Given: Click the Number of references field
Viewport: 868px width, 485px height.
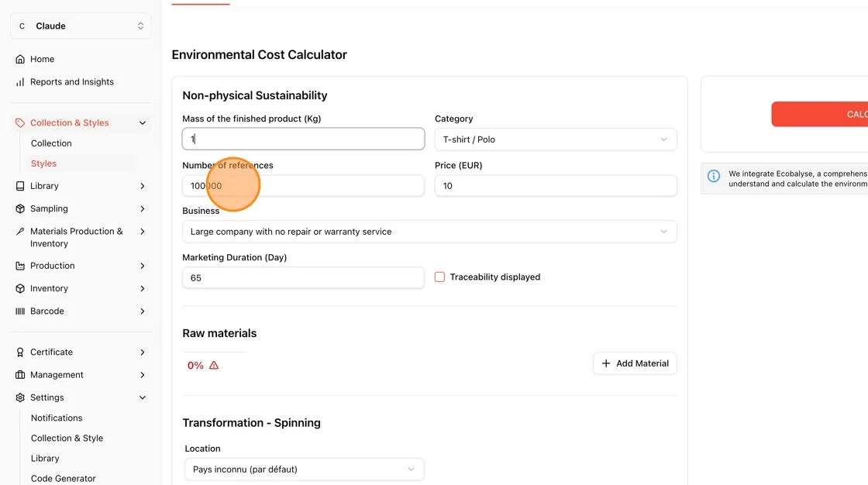Looking at the screenshot, I should click(x=303, y=185).
